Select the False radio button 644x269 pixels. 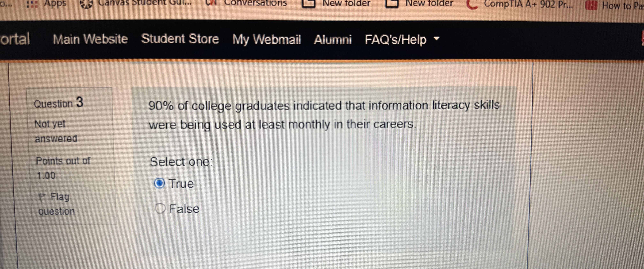pos(160,208)
